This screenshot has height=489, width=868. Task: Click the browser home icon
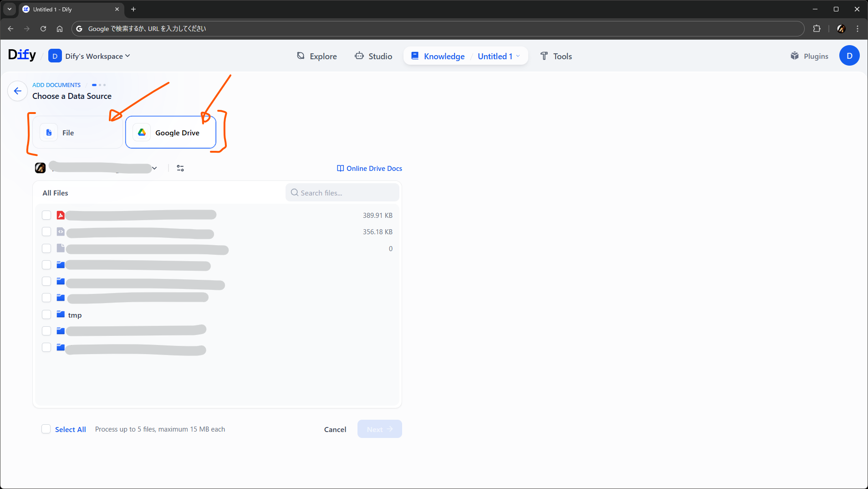[60, 29]
